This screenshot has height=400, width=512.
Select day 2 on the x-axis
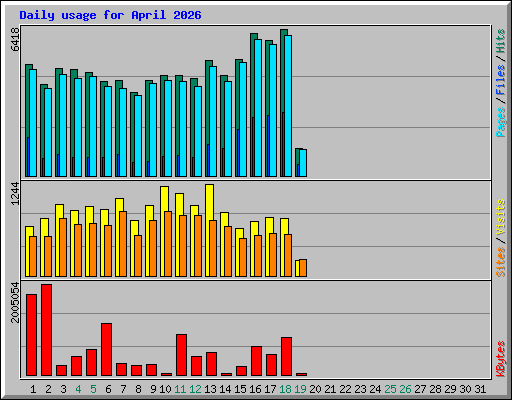click(x=48, y=389)
